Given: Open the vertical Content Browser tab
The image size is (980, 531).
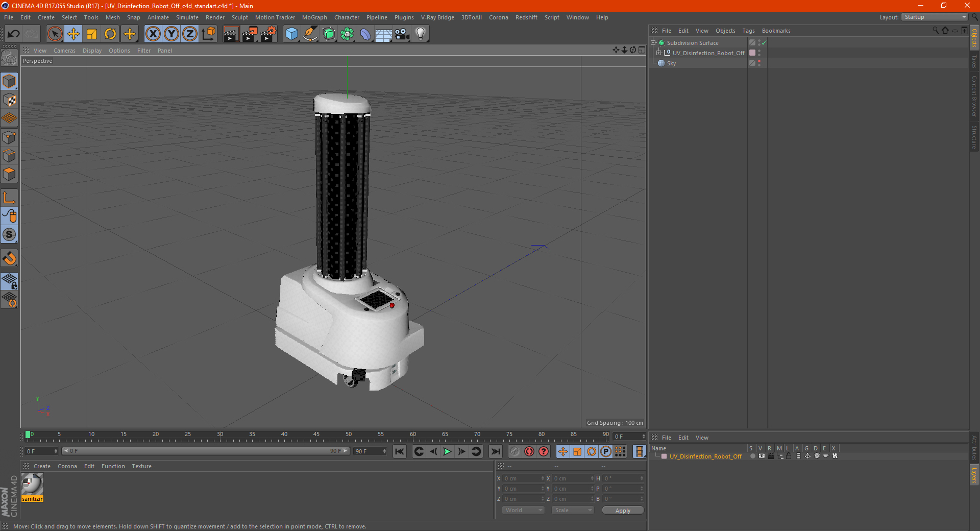Looking at the screenshot, I should tap(974, 96).
